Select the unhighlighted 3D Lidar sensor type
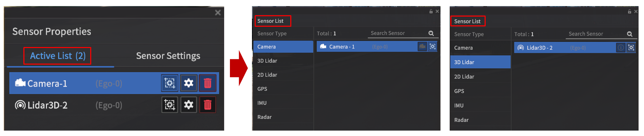Screen dimensions: 644x136 click(x=267, y=61)
